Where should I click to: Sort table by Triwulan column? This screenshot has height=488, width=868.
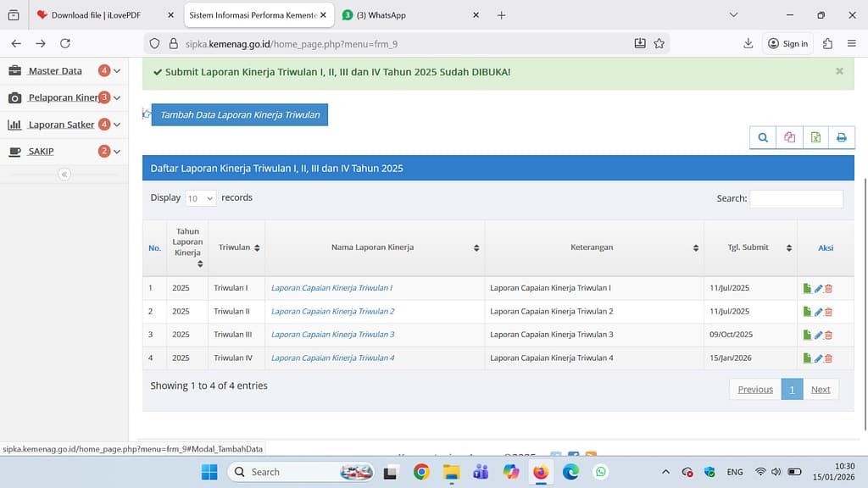tap(237, 247)
